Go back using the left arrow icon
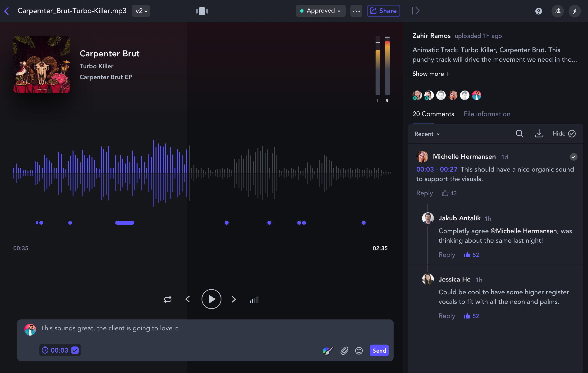This screenshot has width=588, height=373. [7, 11]
